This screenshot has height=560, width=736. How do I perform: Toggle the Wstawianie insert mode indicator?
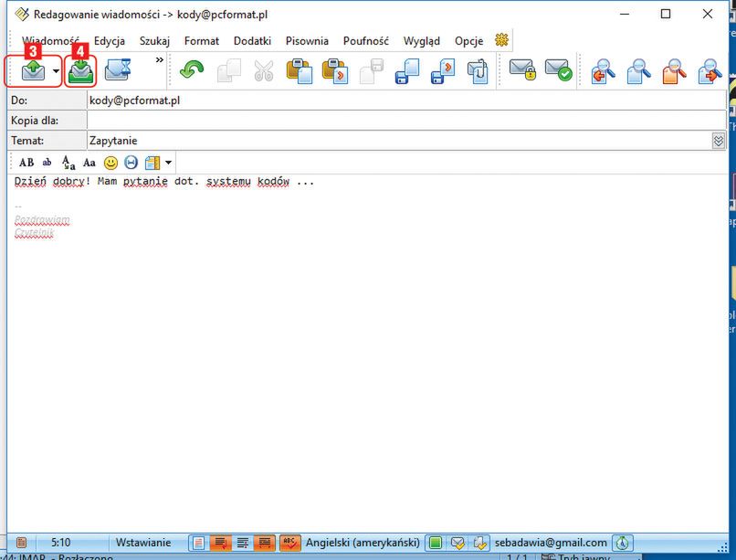tap(143, 543)
